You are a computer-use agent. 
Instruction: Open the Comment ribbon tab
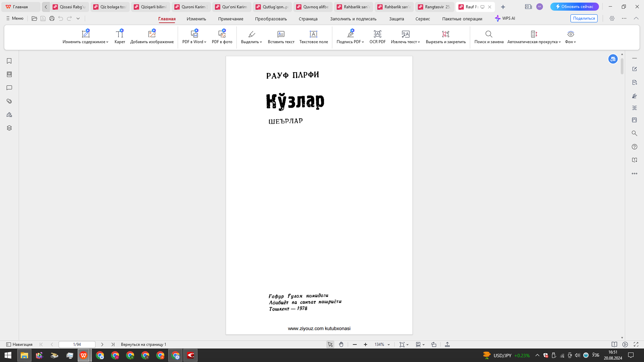click(230, 19)
